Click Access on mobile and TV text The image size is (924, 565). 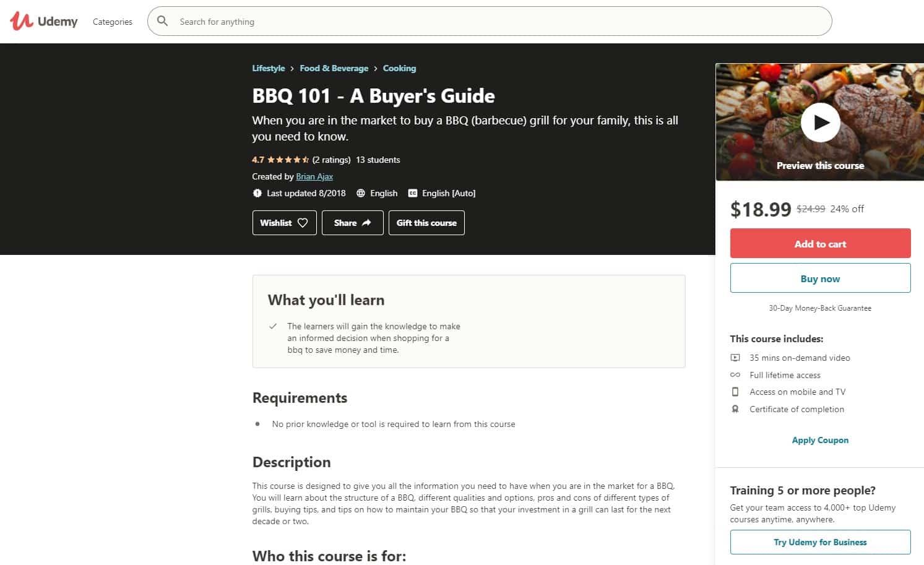pyautogui.click(x=797, y=392)
